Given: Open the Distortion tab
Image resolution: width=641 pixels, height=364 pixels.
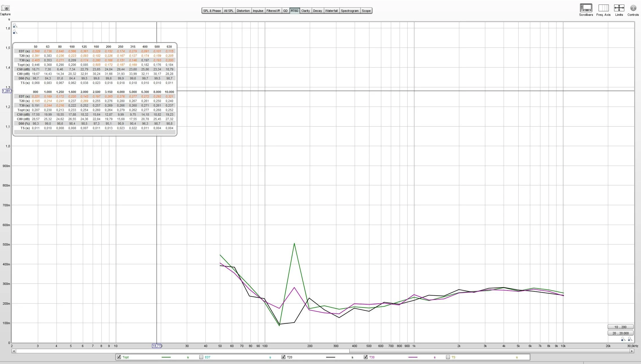Looking at the screenshot, I should [243, 11].
